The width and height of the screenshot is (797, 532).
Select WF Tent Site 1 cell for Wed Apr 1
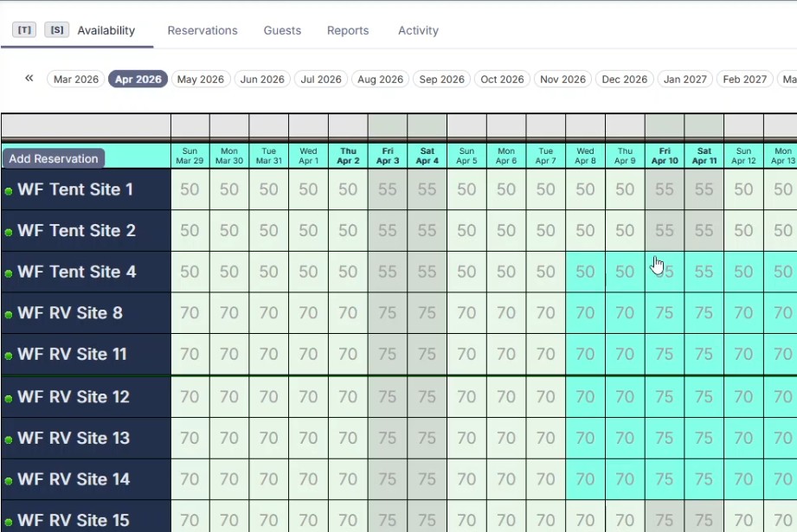pos(308,189)
